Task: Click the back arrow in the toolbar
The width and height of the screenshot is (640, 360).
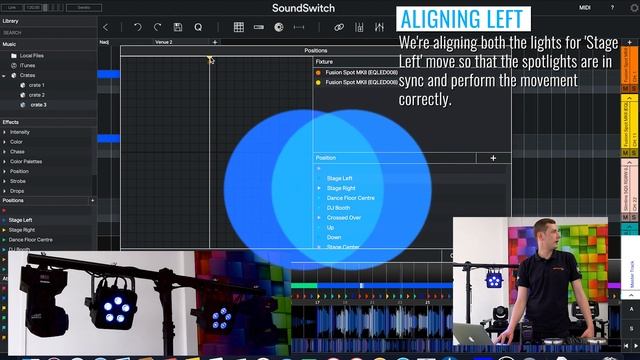Action: 106,27
